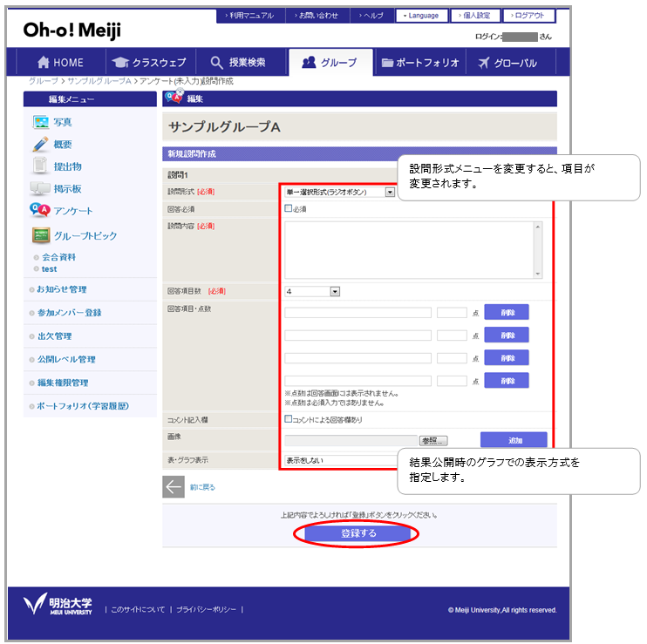Open お知らせ管理 in sidebar

62,289
